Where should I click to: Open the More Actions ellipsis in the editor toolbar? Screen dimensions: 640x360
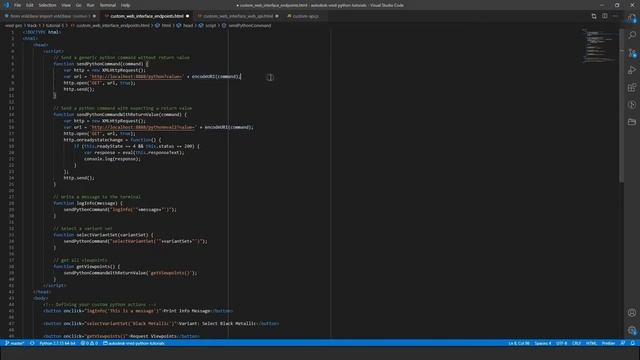[x=615, y=16]
